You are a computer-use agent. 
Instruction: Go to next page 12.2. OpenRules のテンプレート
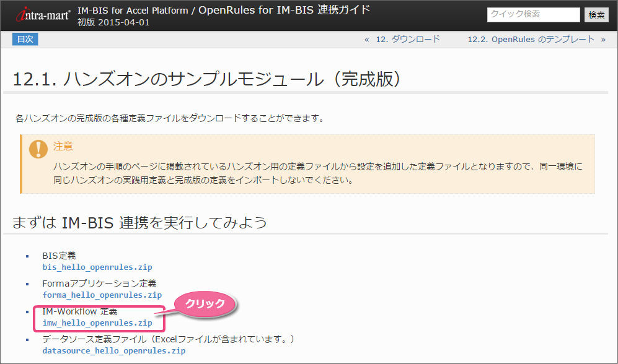[x=531, y=40]
